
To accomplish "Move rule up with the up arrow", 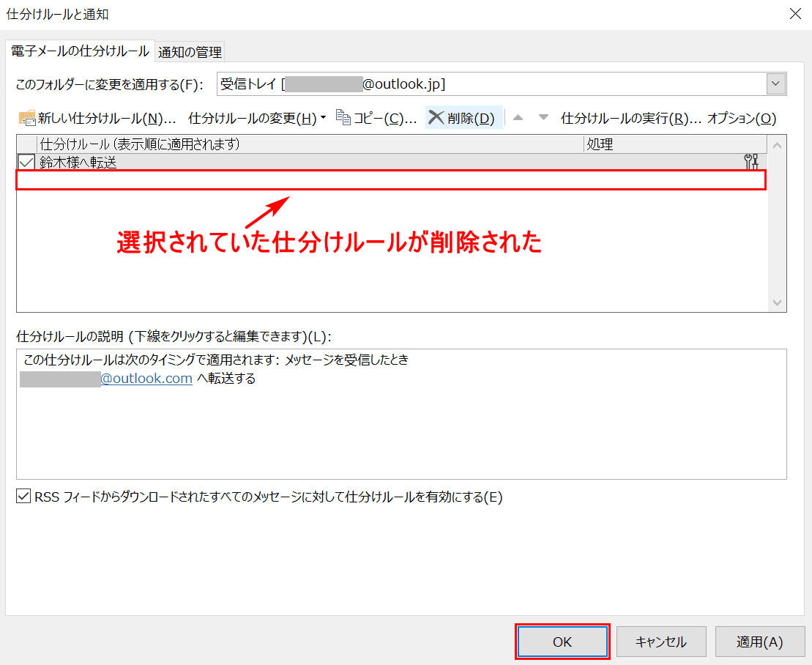I will 518,118.
